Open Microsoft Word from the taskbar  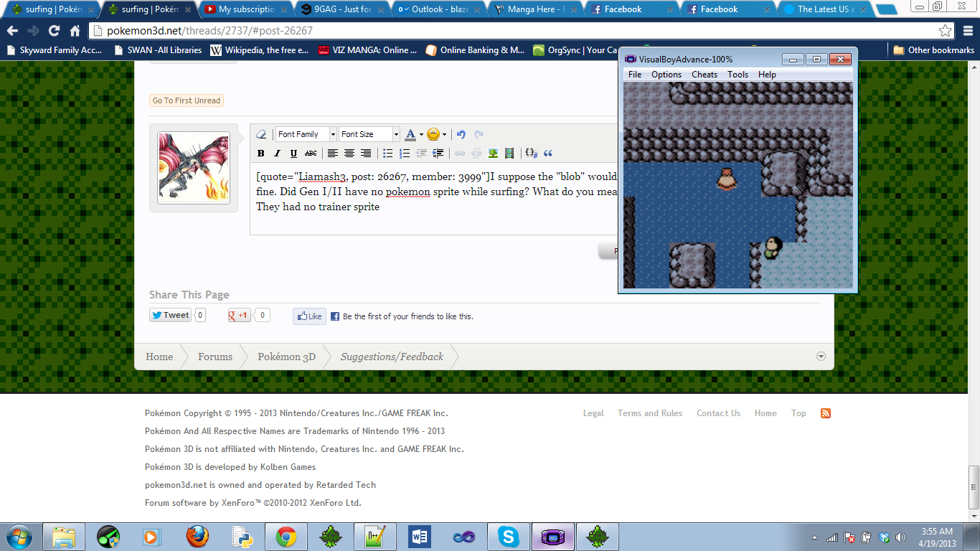(x=420, y=537)
